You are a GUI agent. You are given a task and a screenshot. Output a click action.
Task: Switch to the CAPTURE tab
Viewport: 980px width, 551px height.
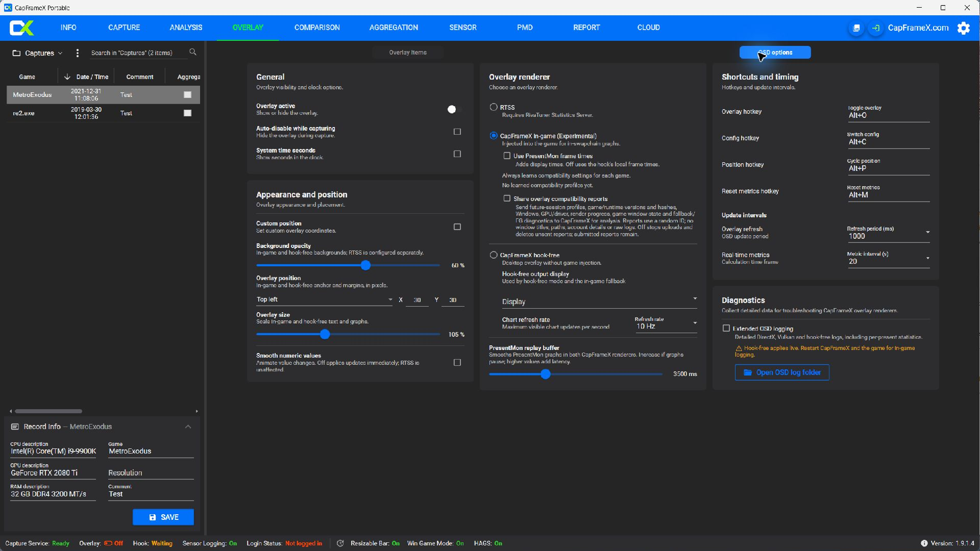click(124, 28)
